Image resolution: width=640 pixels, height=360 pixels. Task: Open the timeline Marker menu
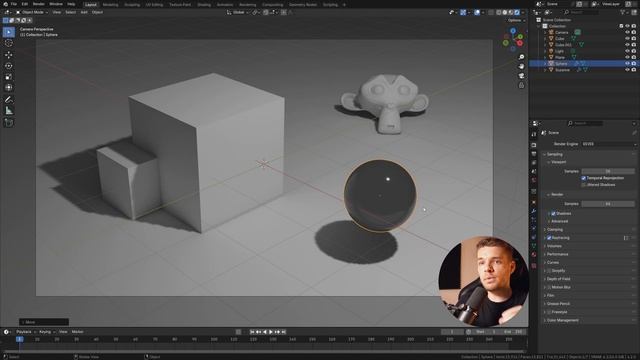pyautogui.click(x=78, y=332)
